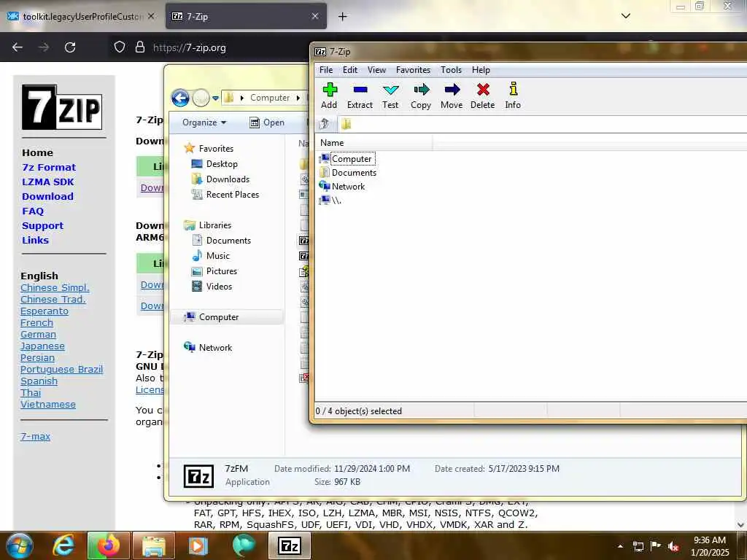Open the View menu in 7-Zip
The height and width of the screenshot is (560, 747).
pyautogui.click(x=376, y=70)
